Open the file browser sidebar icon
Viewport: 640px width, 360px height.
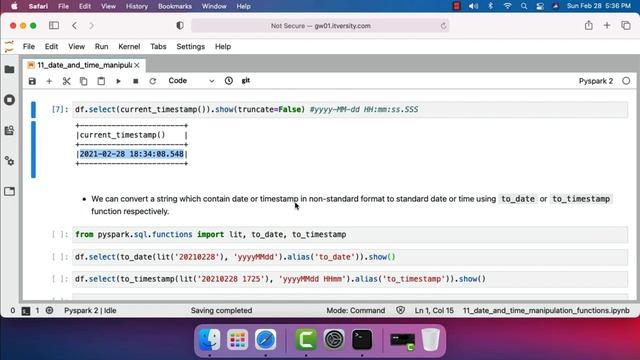coord(9,69)
